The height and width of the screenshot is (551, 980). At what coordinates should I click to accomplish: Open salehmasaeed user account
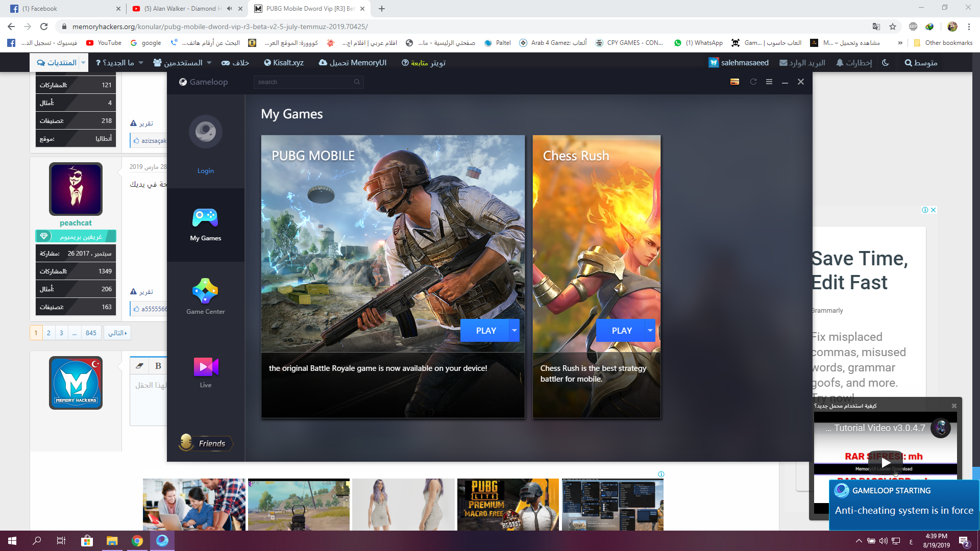coord(739,63)
